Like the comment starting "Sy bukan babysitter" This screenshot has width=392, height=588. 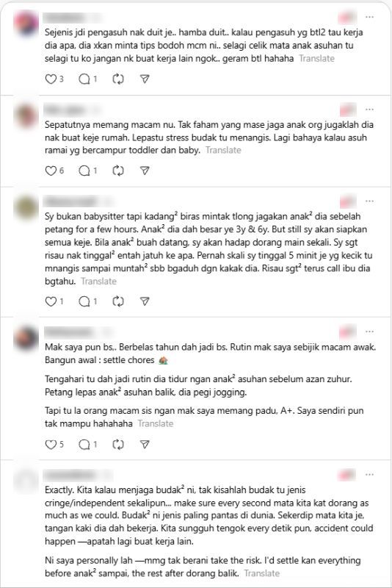[x=51, y=301]
